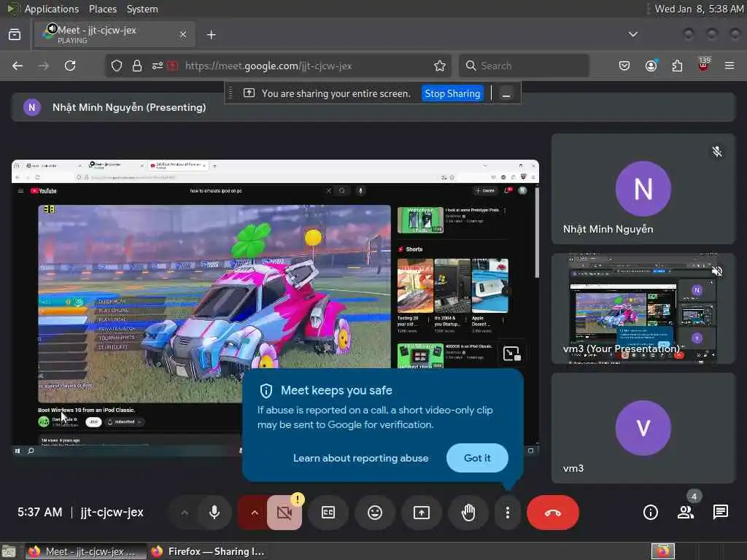
Task: Click unmute presentation audio icon on tile
Action: pos(717,271)
